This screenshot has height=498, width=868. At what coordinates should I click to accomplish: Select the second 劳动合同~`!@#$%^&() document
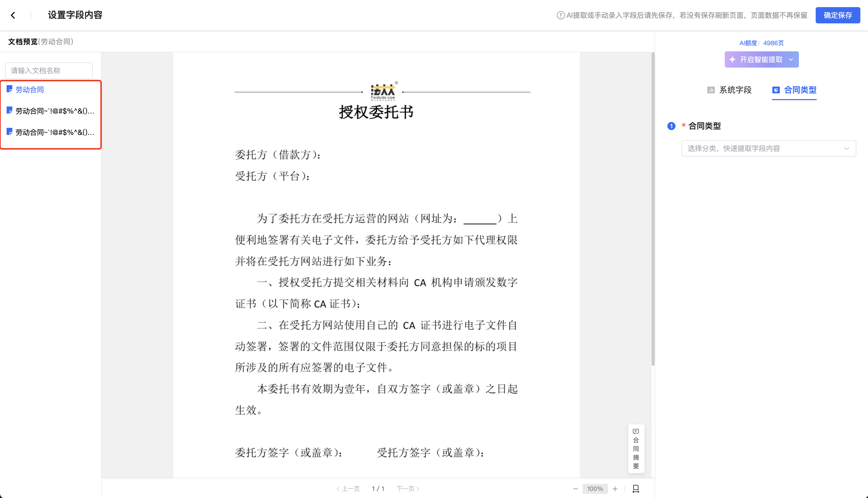click(54, 132)
